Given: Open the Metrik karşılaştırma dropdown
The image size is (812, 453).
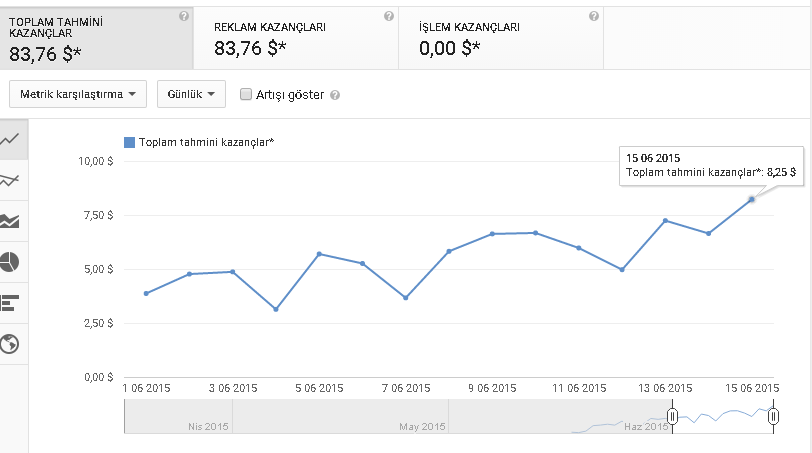Looking at the screenshot, I should pyautogui.click(x=78, y=94).
